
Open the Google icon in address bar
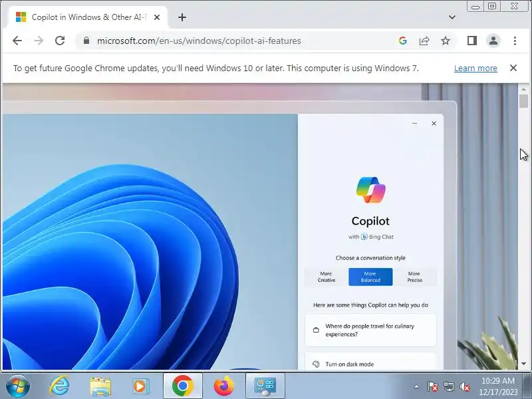tap(403, 41)
